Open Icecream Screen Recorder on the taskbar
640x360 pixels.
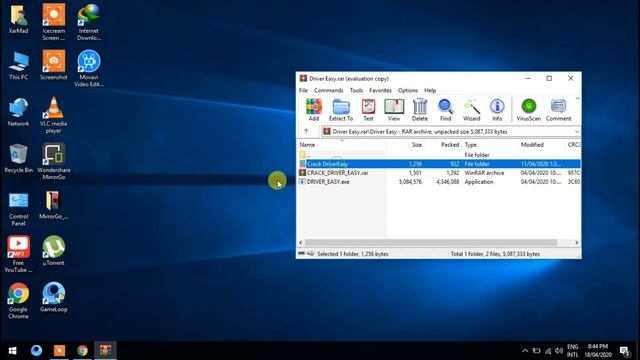[x=59, y=351]
